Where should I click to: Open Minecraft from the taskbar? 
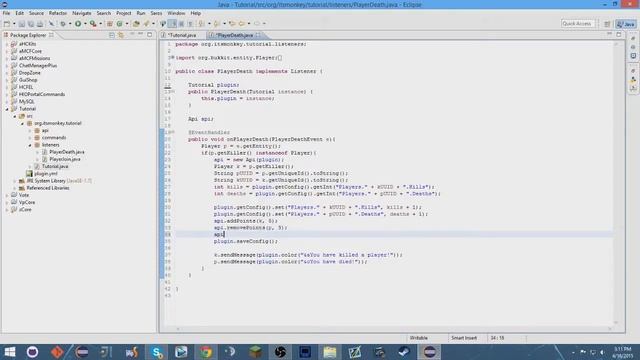click(256, 352)
